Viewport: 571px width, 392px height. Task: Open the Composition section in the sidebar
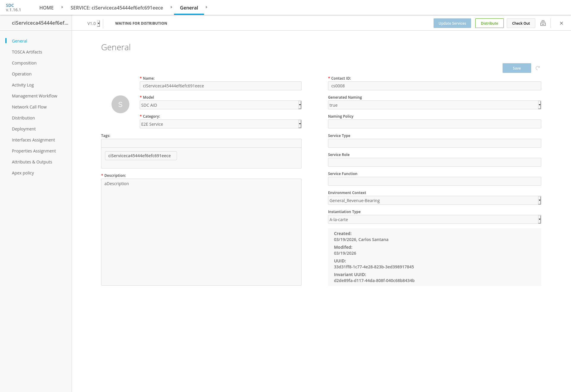24,63
